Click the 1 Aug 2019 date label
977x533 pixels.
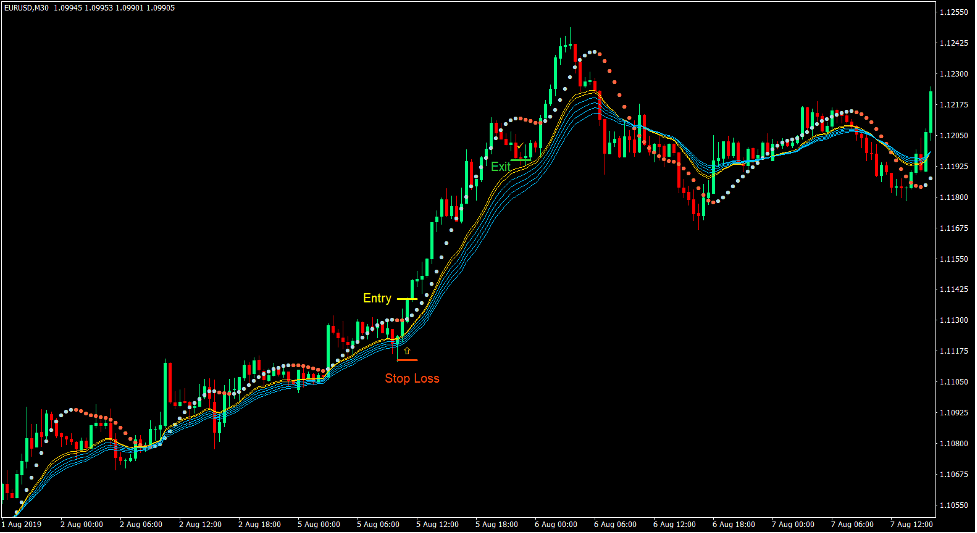pos(22,524)
